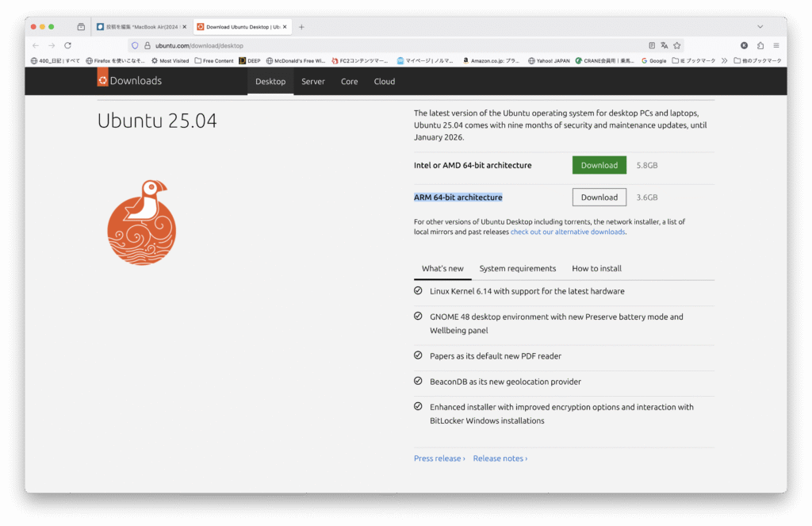This screenshot has height=526, width=812.
Task: Click the Ubuntu 25.04 puffin mascot image
Action: coord(141,222)
